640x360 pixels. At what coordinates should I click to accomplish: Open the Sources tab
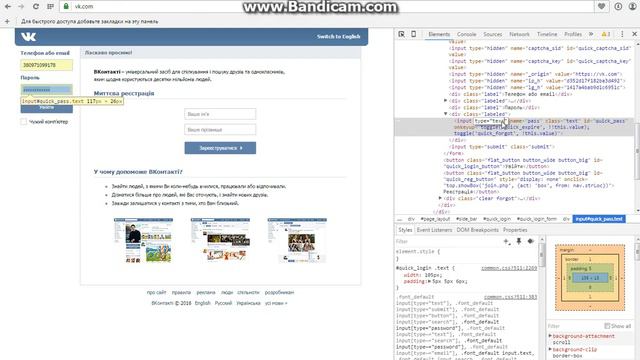point(493,34)
